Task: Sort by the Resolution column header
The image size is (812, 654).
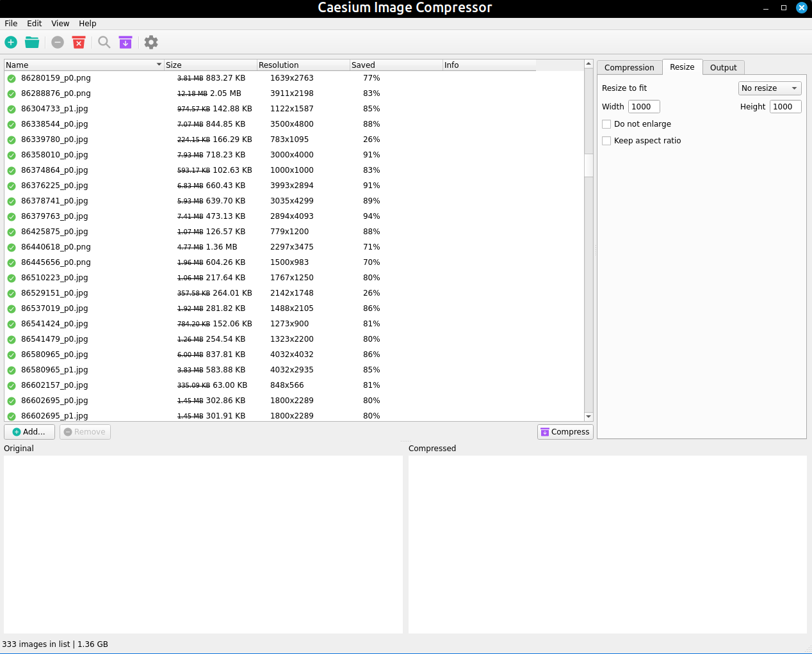Action: 304,65
